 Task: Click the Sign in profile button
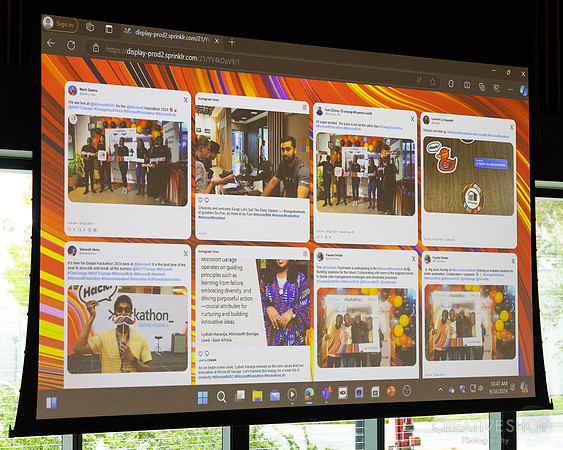pos(60,24)
